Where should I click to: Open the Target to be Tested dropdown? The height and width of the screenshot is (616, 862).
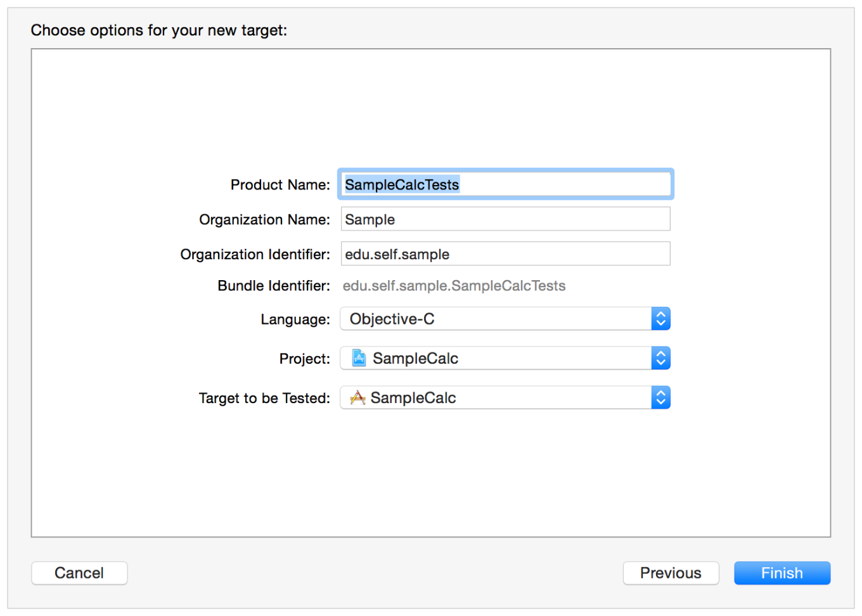(494, 397)
